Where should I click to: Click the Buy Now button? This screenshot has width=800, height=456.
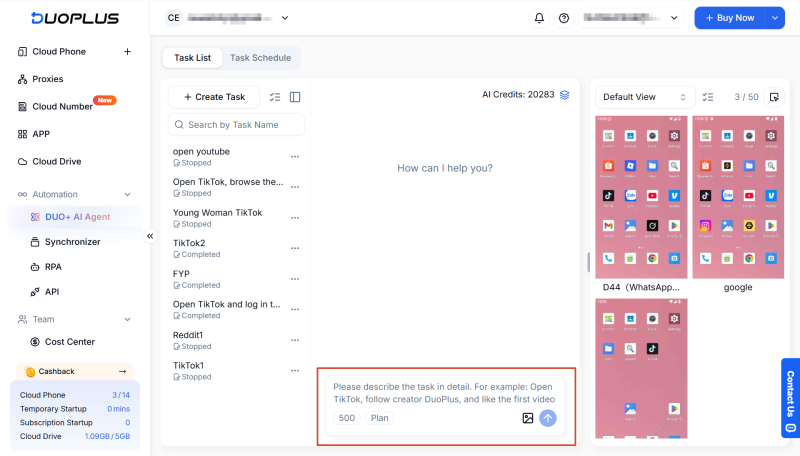730,18
